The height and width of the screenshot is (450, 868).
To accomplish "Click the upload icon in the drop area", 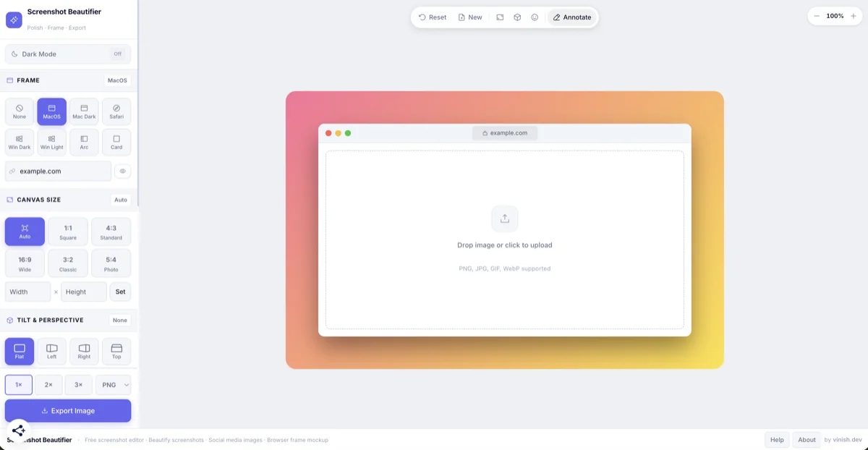I will [x=505, y=218].
